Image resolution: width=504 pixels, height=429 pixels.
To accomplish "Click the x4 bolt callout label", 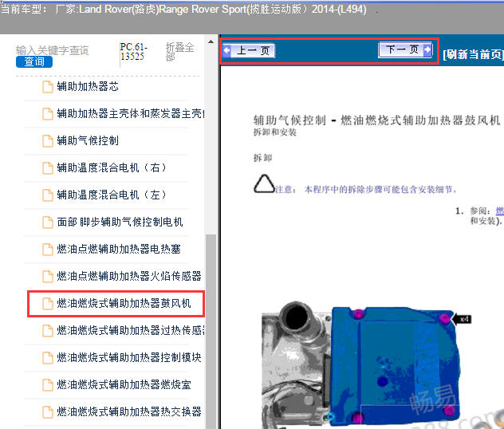I will coord(463,319).
